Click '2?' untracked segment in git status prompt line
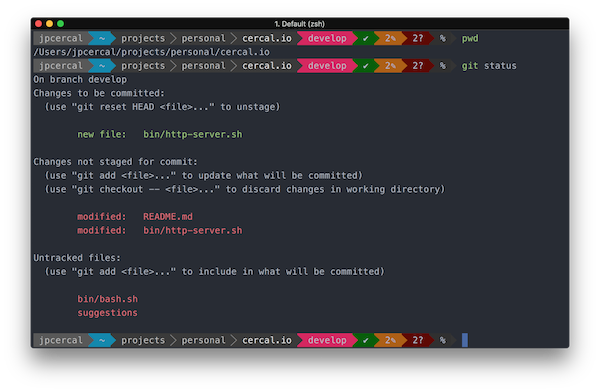 [418, 66]
